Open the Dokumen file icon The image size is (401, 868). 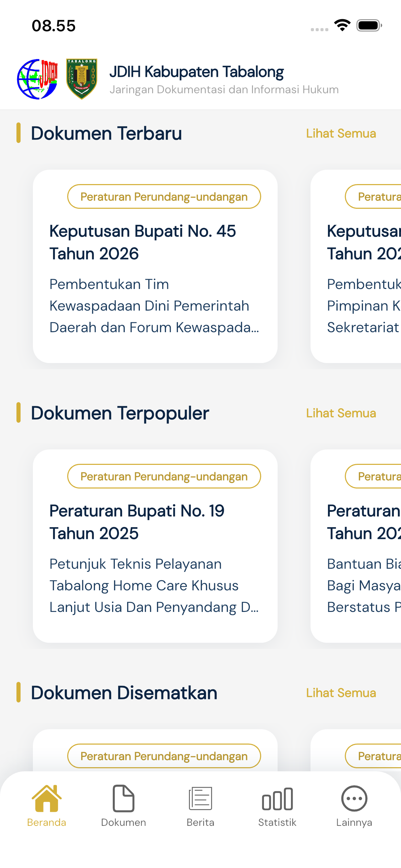(x=123, y=798)
